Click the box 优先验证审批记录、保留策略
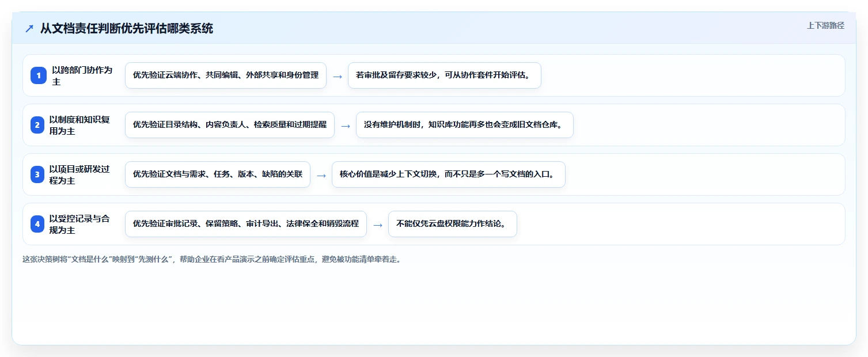The width and height of the screenshot is (868, 357). 246,224
